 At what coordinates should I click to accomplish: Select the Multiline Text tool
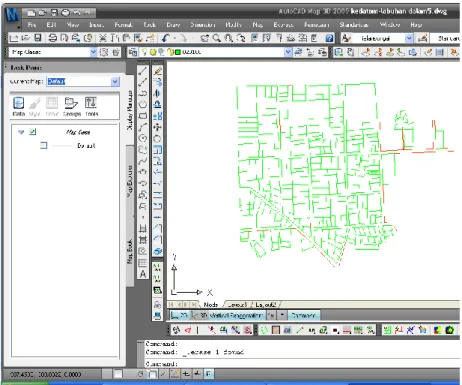(x=143, y=274)
